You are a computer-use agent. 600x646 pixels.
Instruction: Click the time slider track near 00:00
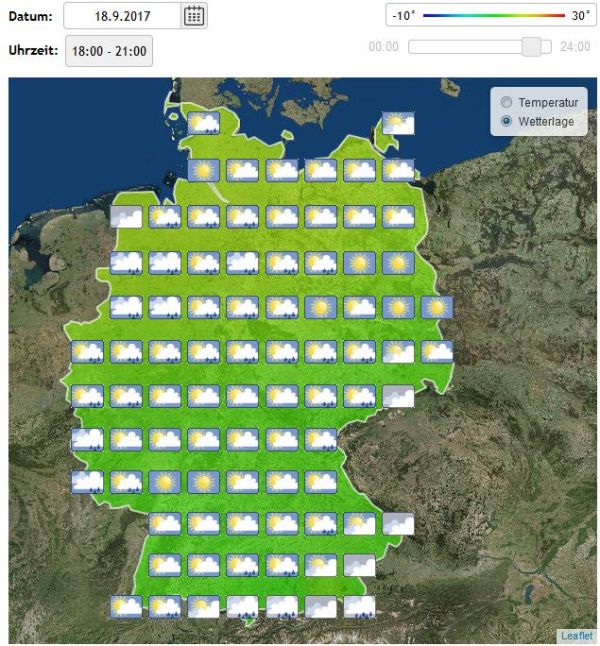click(416, 47)
